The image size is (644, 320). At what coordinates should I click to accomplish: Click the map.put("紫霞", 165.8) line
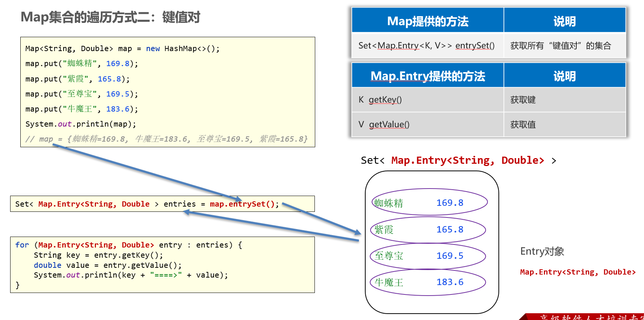coord(77,79)
